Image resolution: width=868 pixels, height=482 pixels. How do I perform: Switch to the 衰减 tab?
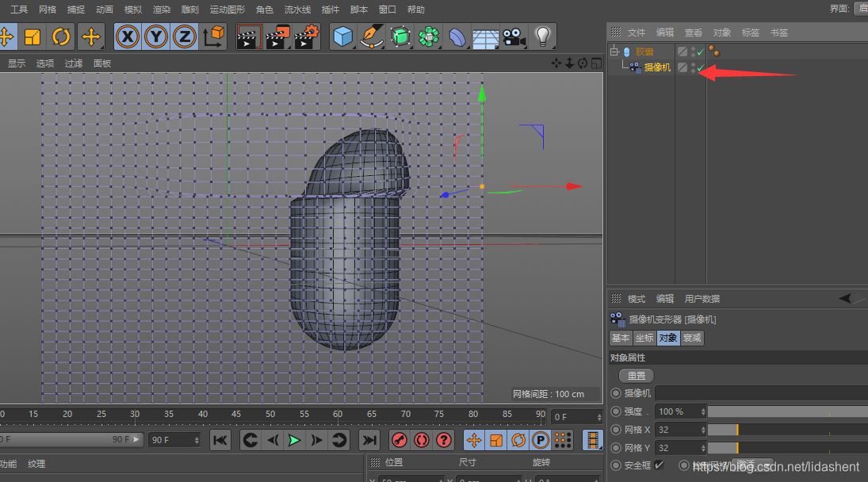(x=692, y=338)
